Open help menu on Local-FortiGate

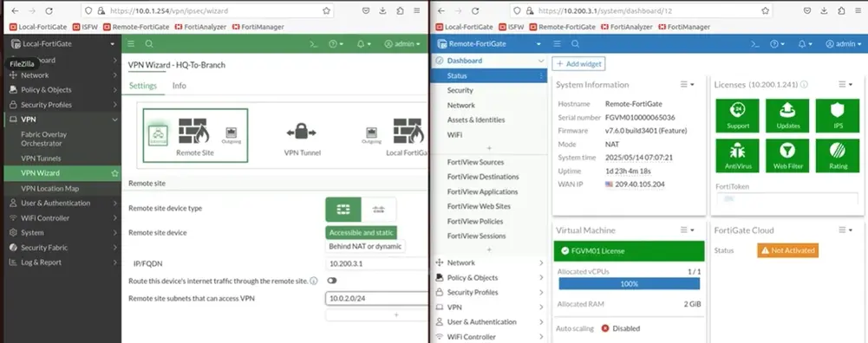336,43
